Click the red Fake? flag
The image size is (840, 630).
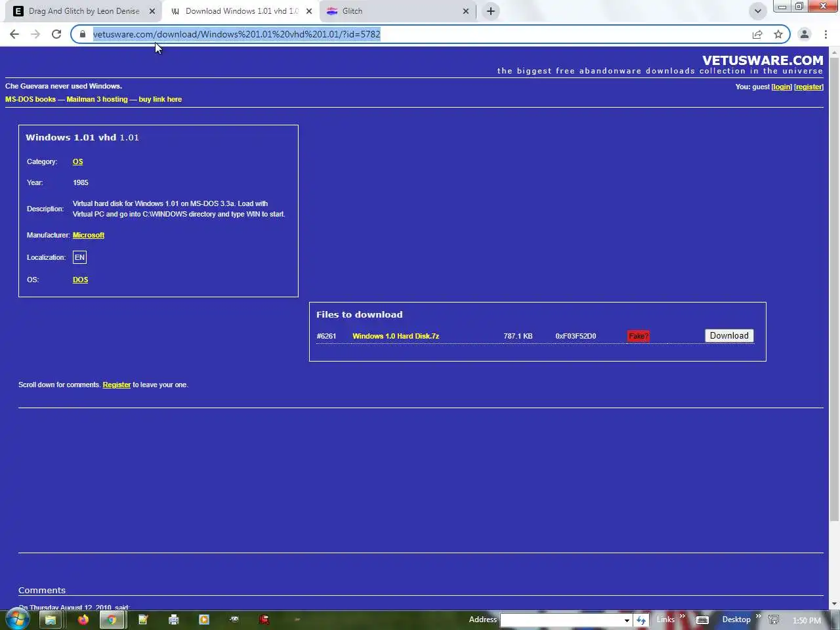(x=638, y=336)
